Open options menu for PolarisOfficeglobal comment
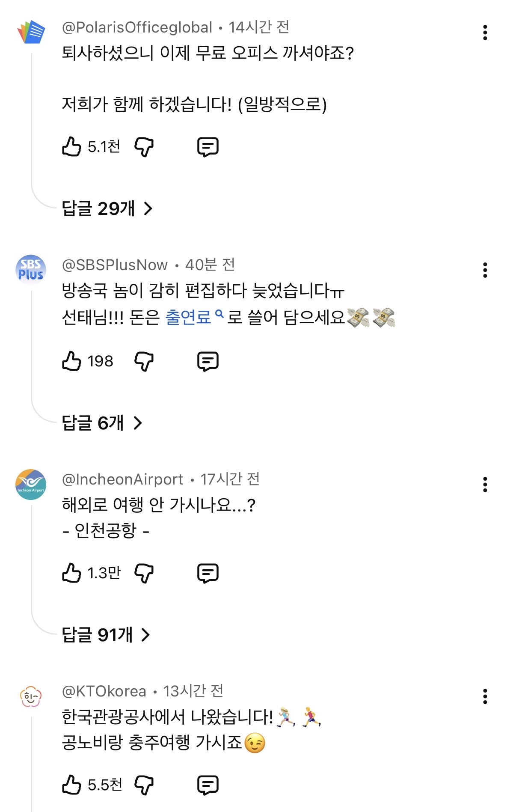 click(485, 33)
